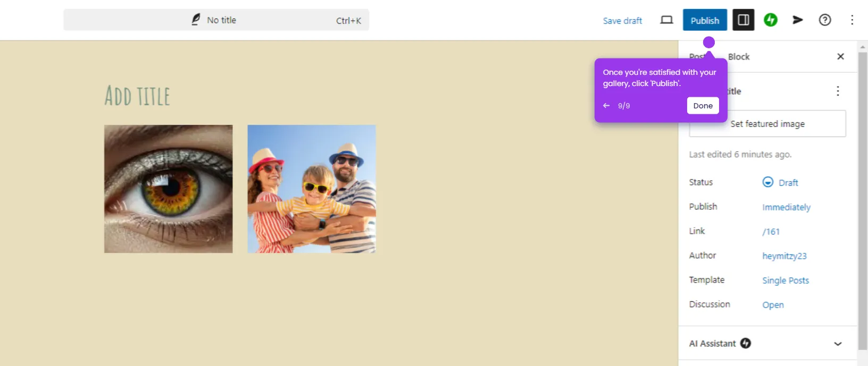Open the help question mark icon
This screenshot has width=868, height=366.
(825, 20)
